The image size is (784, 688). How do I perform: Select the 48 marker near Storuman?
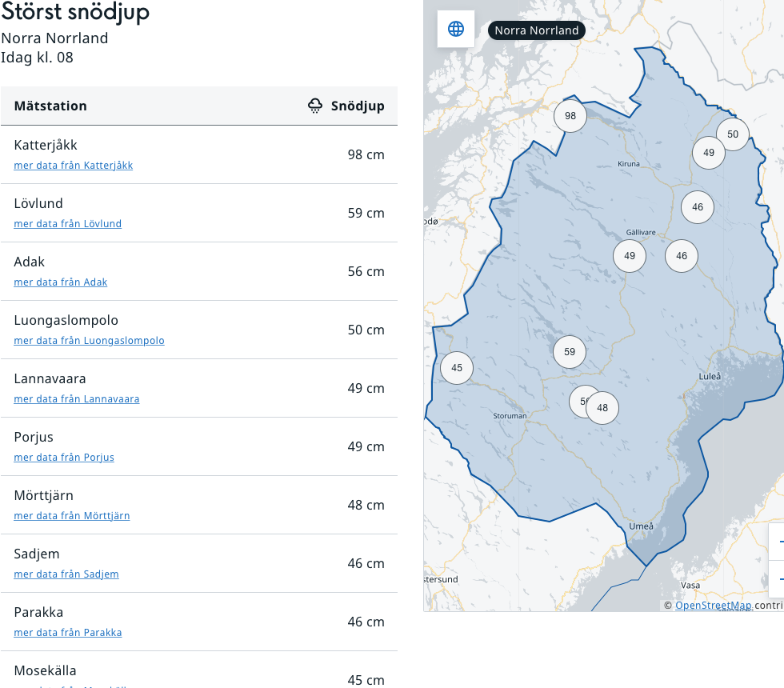pos(603,408)
